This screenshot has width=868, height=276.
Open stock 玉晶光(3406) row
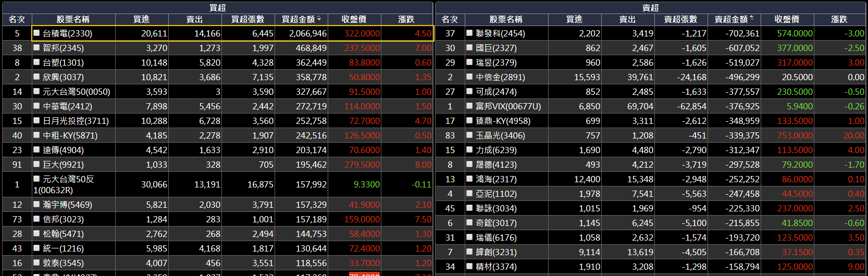[x=651, y=135]
